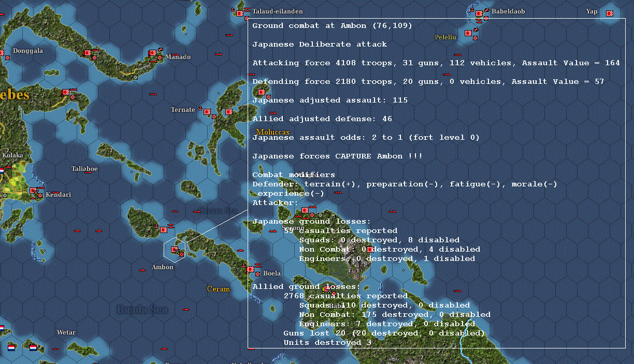Click the Kolaka map label
Screen dimensions: 634x364
pos(12,155)
